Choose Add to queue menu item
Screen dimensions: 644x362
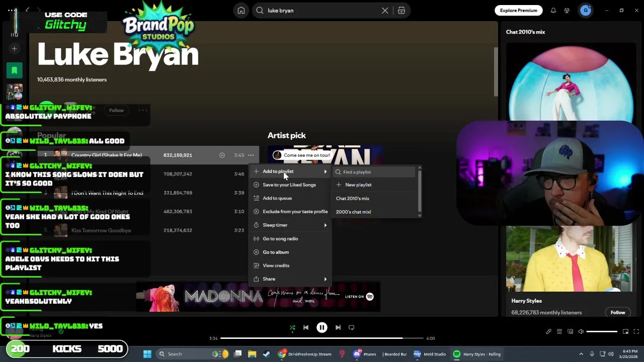coord(290,198)
